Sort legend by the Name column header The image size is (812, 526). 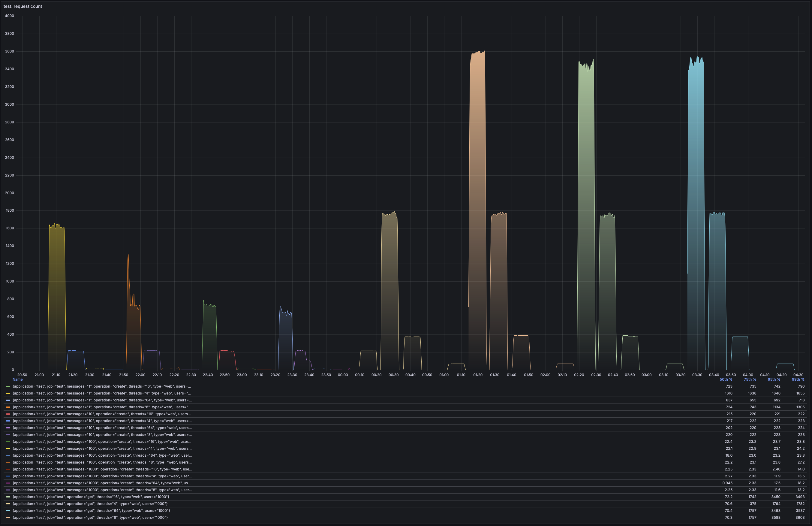pos(17,379)
